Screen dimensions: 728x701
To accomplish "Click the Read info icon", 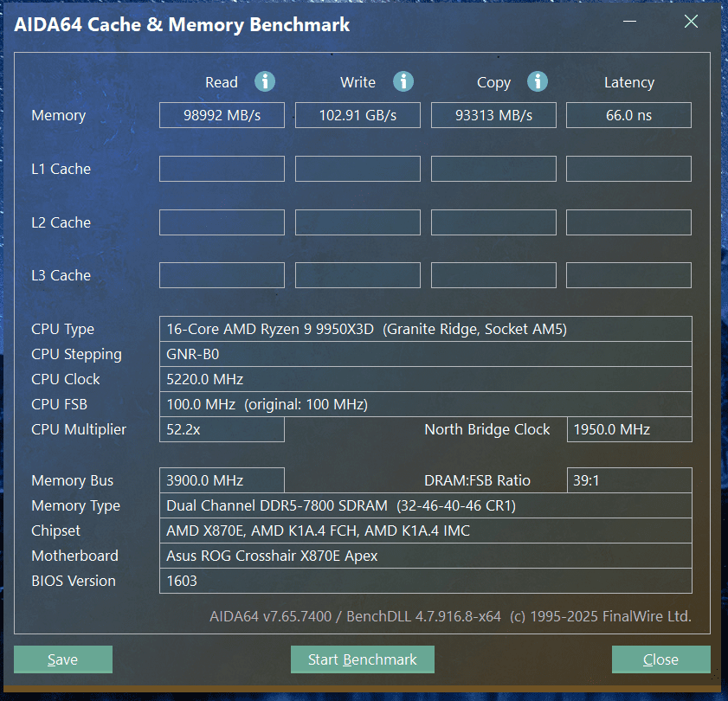I will [265, 81].
